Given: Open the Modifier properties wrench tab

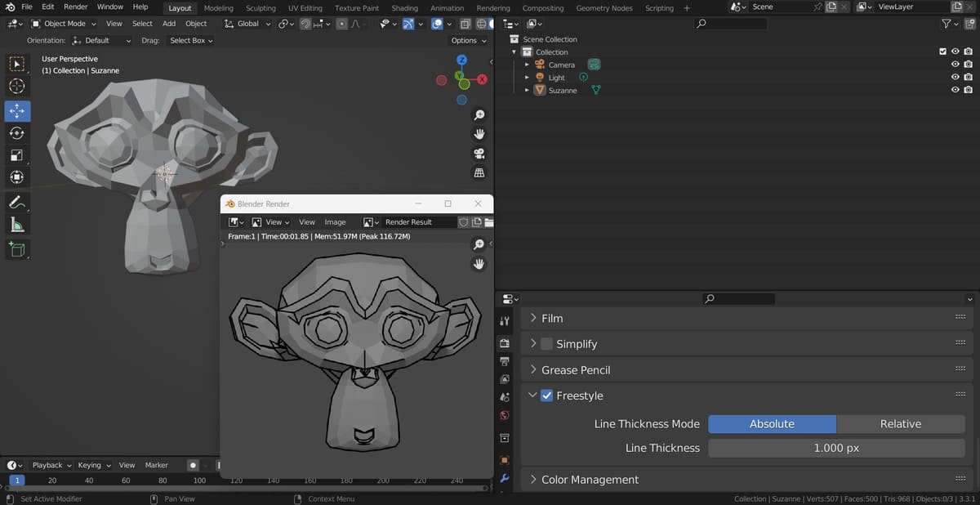Looking at the screenshot, I should 505,479.
